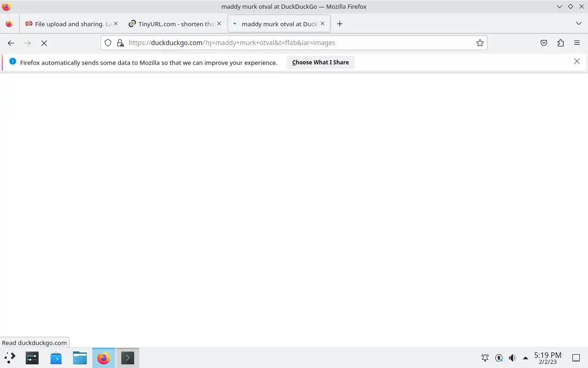Click the info icon in notification bar

(x=12, y=61)
